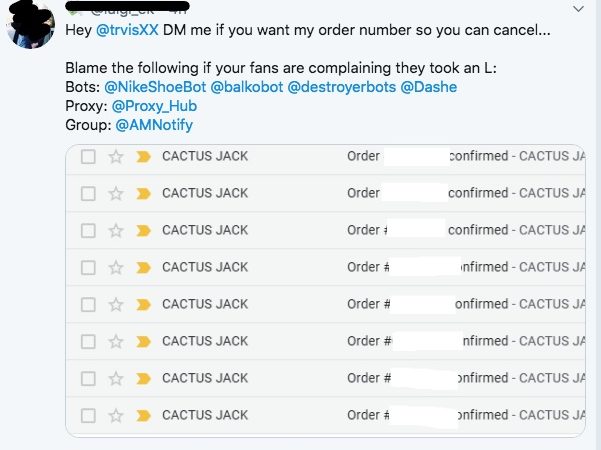Toggle importance marker on the seventh email
The width and height of the screenshot is (601, 450).
point(142,378)
